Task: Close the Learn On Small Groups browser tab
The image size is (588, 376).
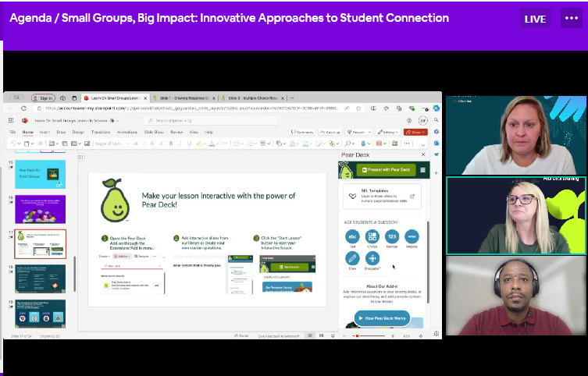Action: coord(144,98)
